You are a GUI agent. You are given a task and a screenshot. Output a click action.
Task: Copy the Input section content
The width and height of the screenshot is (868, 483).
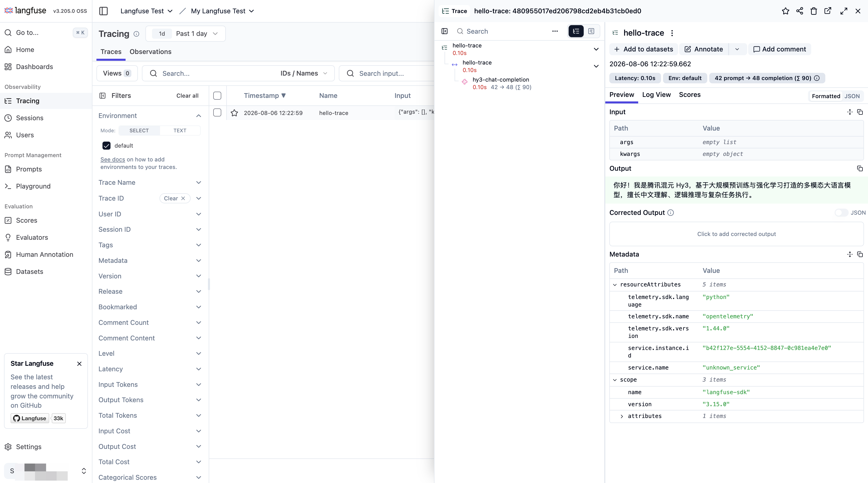(859, 112)
